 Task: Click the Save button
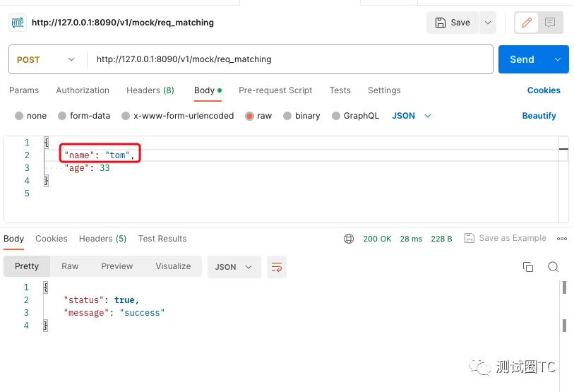453,23
